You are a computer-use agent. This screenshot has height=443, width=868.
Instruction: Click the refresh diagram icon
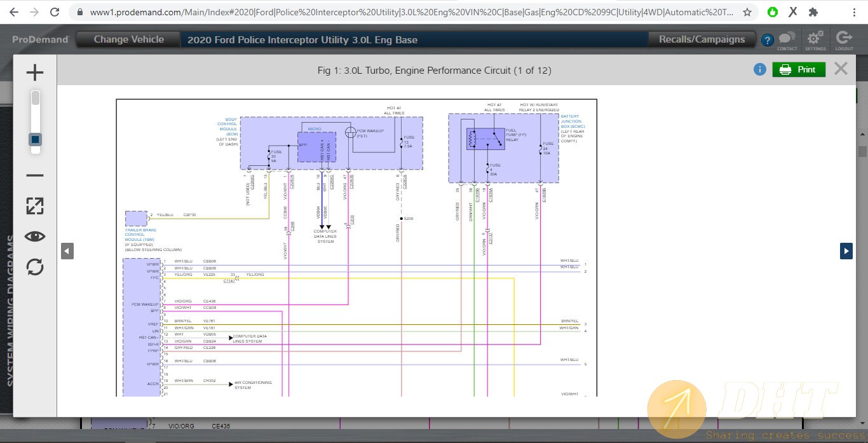(35, 267)
